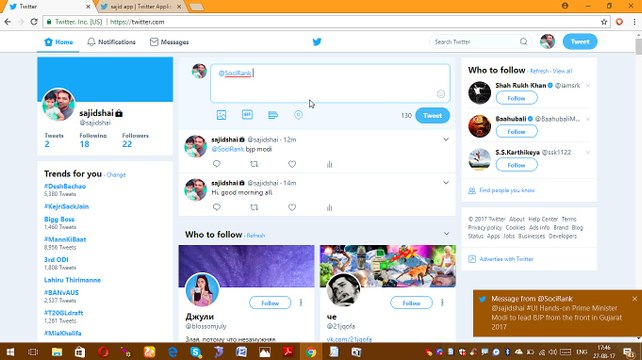Viewport: 642px width, 360px height.
Task: Follow Baahubali
Action: 516,132
